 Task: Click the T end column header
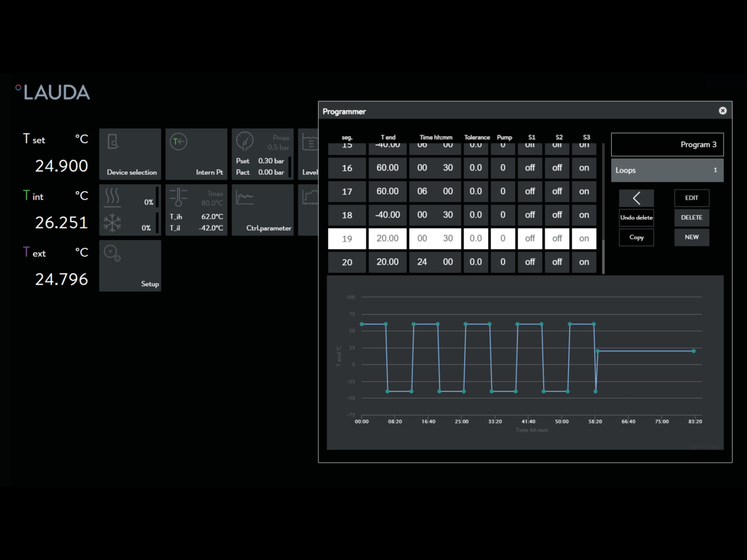coord(388,138)
